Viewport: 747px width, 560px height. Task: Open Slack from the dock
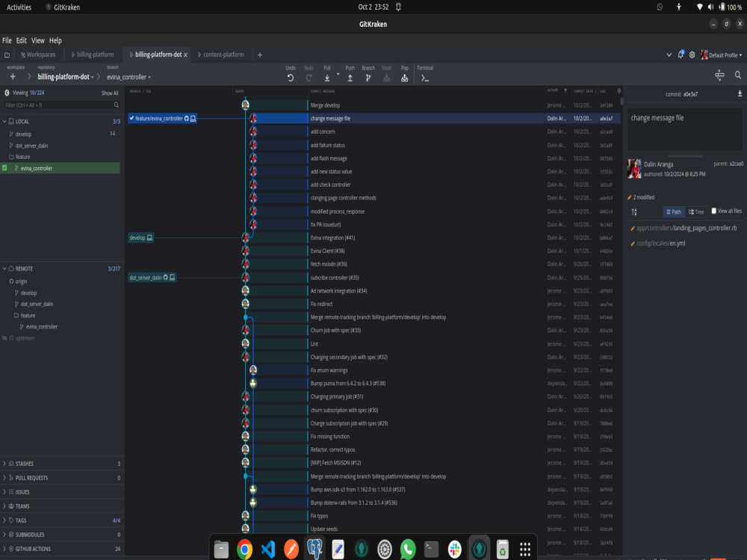(455, 550)
